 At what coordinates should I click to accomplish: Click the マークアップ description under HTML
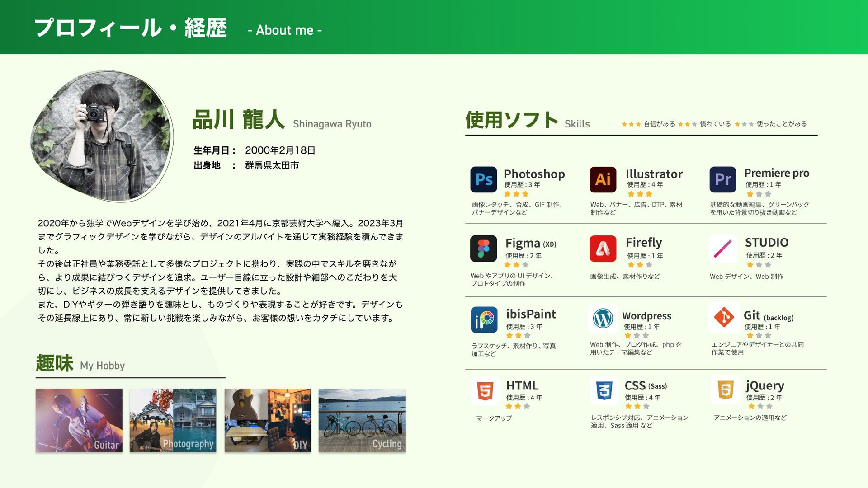[494, 418]
